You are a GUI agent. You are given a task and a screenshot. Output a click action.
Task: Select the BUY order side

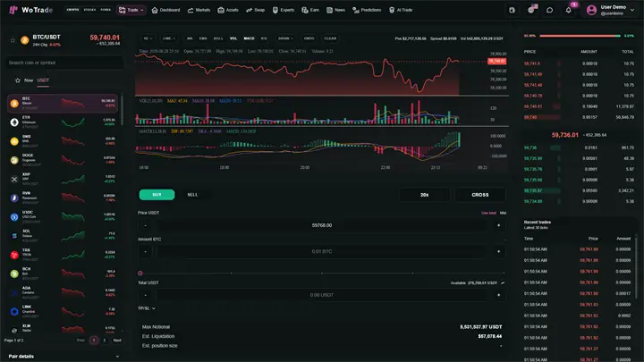[157, 195]
